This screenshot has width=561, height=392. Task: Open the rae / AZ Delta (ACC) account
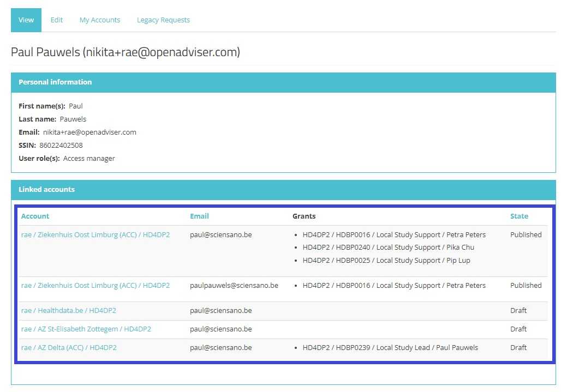[x=69, y=348]
